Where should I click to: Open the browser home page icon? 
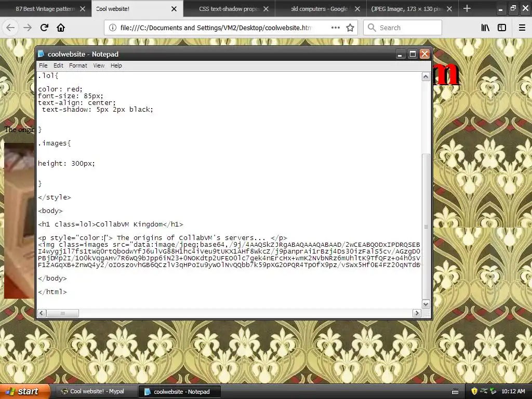(61, 28)
